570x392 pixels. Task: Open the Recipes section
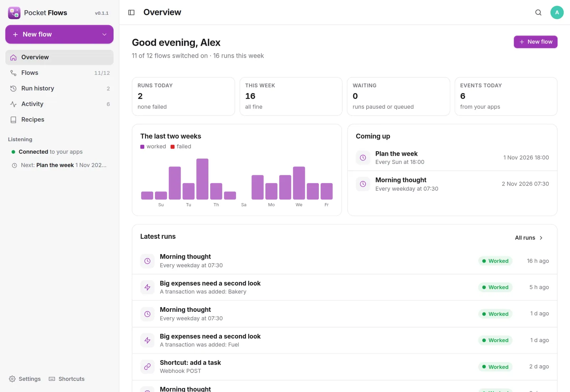tap(59, 120)
